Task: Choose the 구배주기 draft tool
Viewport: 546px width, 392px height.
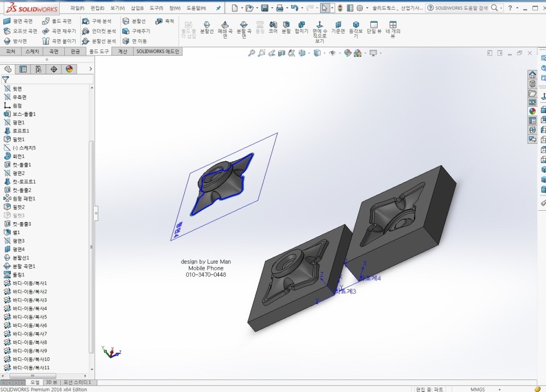Action: click(x=136, y=31)
